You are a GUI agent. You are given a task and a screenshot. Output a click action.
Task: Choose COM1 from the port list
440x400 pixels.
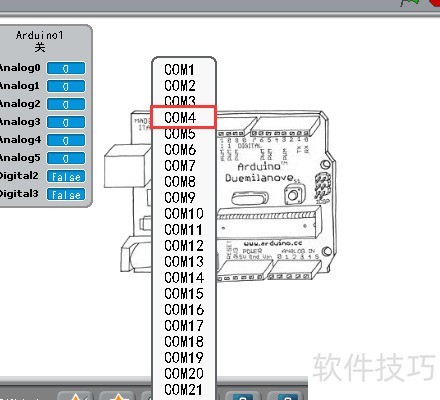click(x=179, y=70)
